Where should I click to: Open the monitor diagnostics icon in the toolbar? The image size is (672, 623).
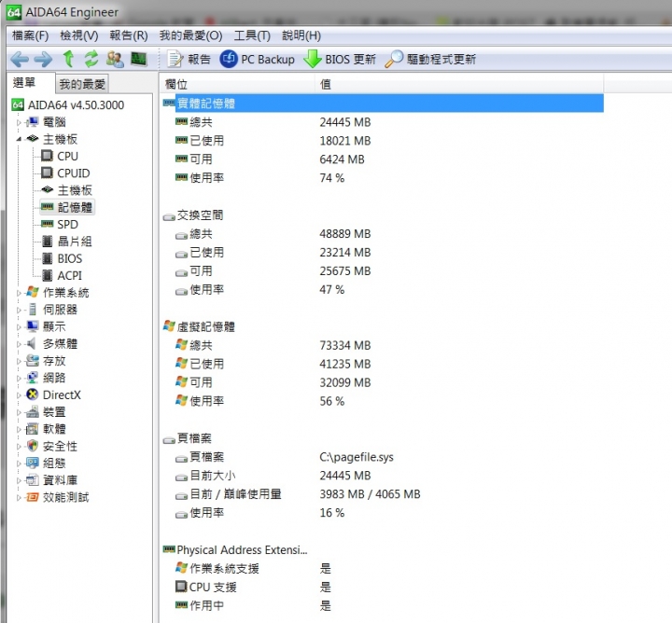point(139,59)
